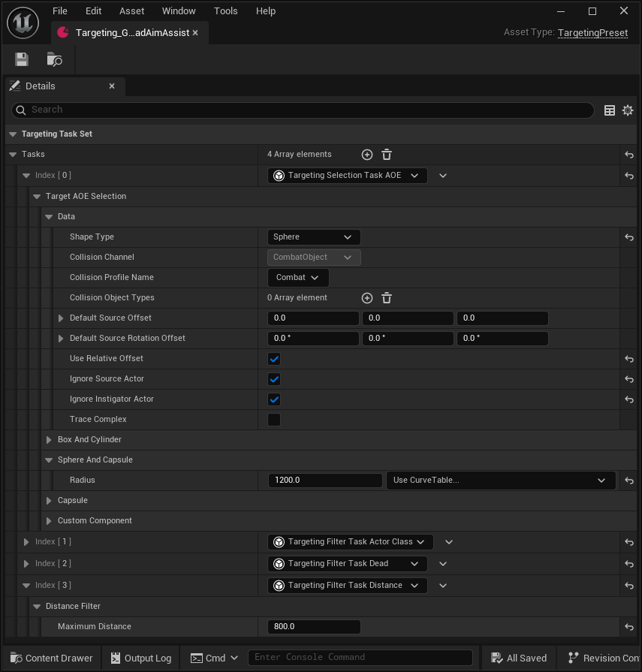Open the Asset menu
Screen dimensions: 642x672
tap(131, 11)
